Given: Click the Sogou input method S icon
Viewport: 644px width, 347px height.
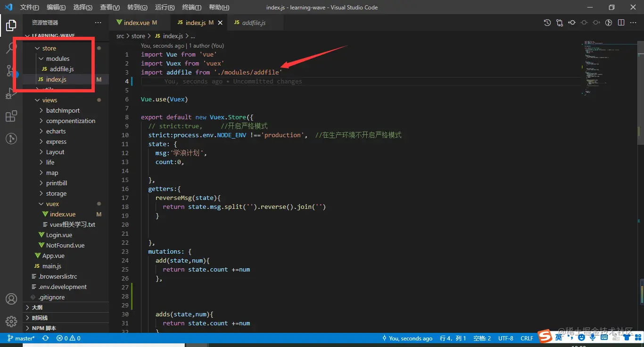Looking at the screenshot, I should tap(545, 337).
